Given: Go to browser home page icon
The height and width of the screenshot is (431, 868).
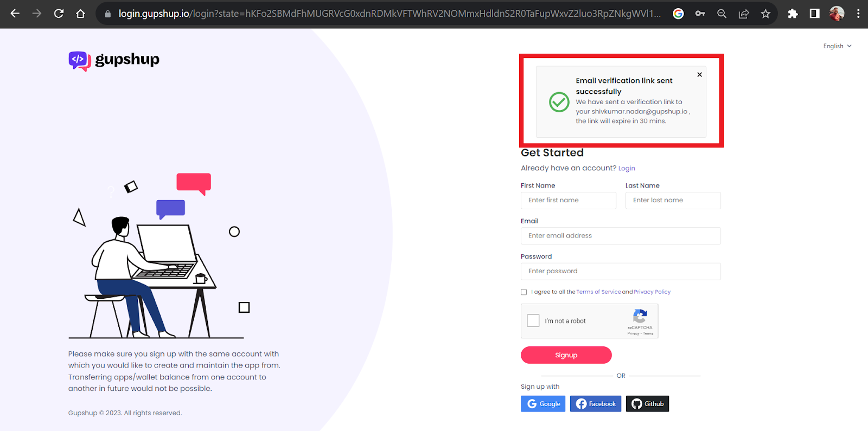Looking at the screenshot, I should (80, 14).
